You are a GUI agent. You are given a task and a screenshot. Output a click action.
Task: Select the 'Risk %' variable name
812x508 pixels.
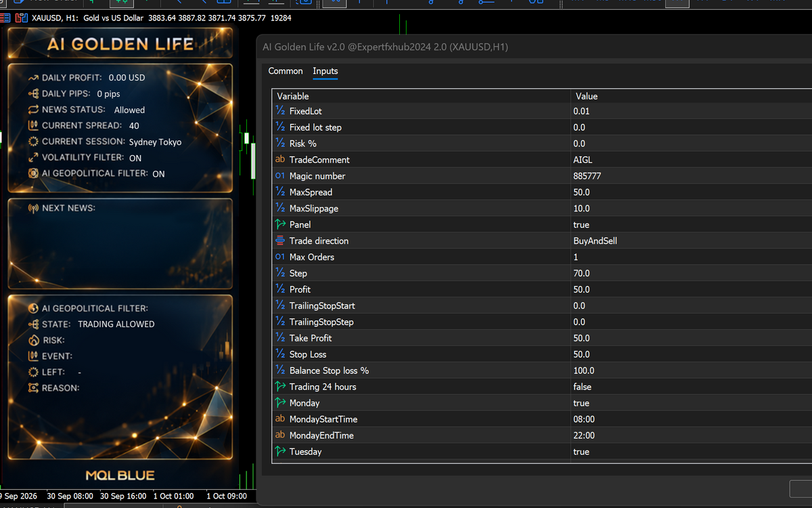[303, 144]
